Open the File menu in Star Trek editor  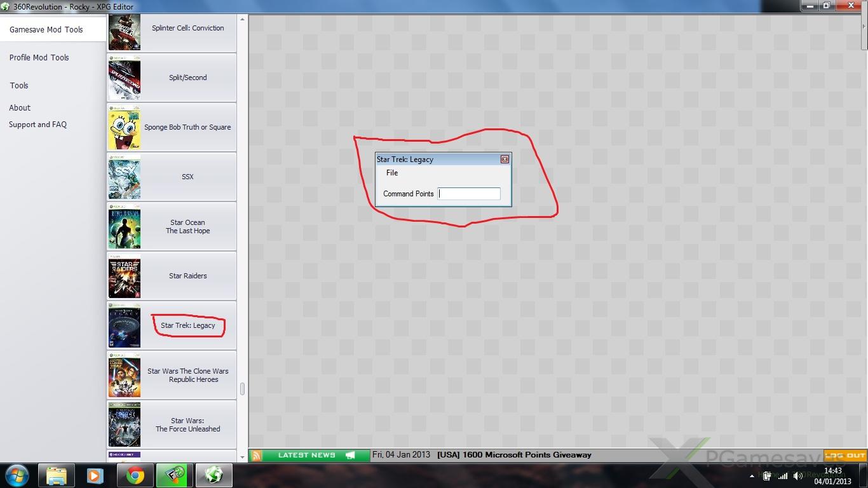[x=392, y=173]
